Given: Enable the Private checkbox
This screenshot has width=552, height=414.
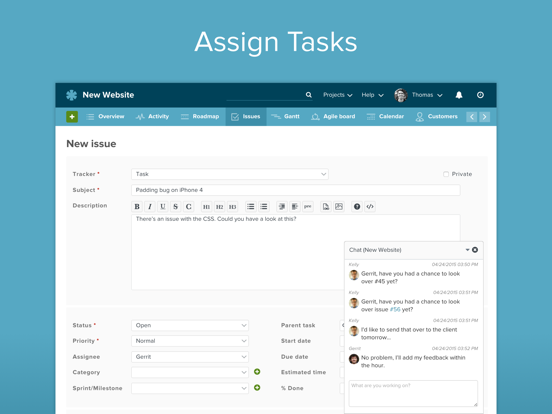Looking at the screenshot, I should pyautogui.click(x=446, y=174).
